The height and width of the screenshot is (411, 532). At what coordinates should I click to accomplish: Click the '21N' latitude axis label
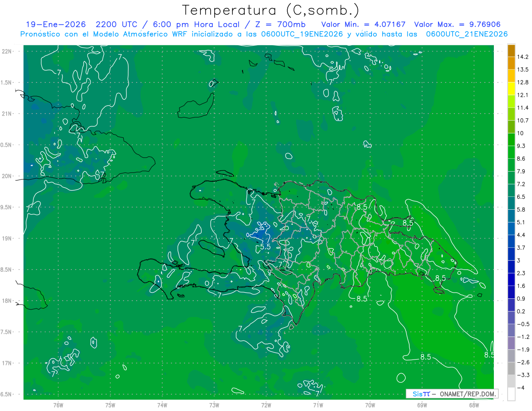[x=6, y=114]
